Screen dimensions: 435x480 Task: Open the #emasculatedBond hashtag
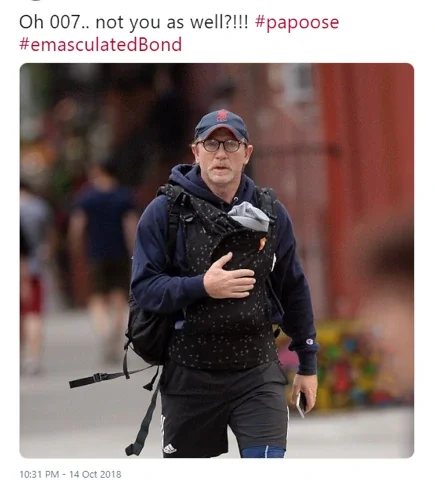click(100, 45)
